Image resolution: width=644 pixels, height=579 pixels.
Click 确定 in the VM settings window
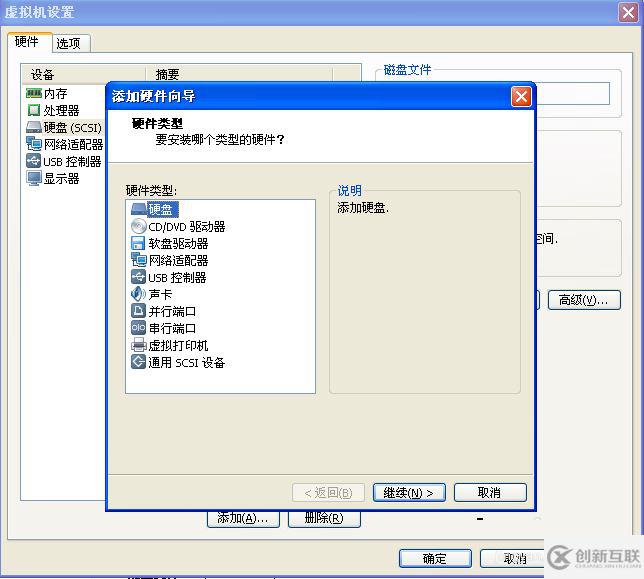(x=435, y=558)
